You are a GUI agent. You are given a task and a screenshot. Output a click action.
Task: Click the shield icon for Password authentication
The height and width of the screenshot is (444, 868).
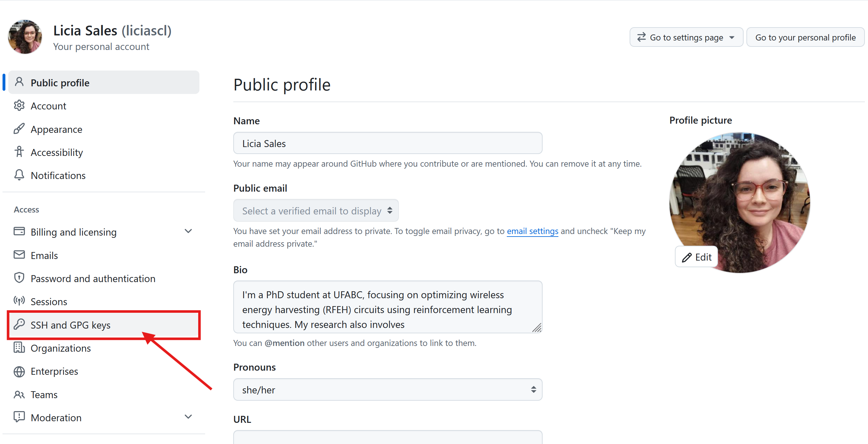click(19, 278)
